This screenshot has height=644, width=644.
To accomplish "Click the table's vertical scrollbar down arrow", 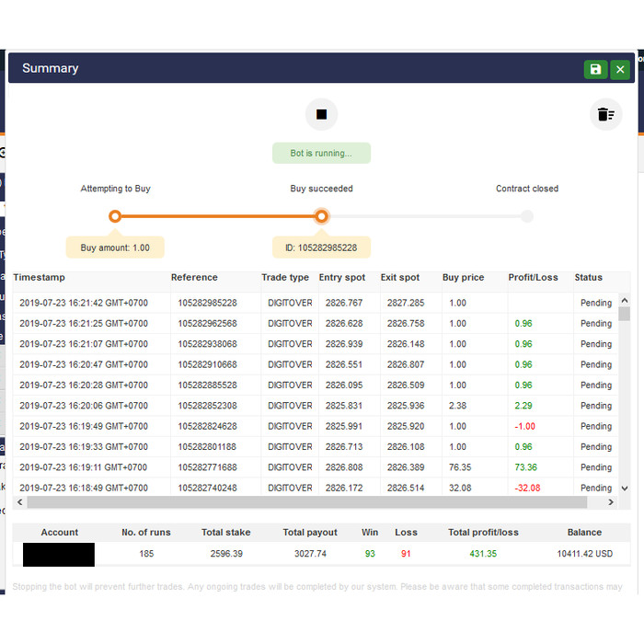I will click(x=625, y=489).
